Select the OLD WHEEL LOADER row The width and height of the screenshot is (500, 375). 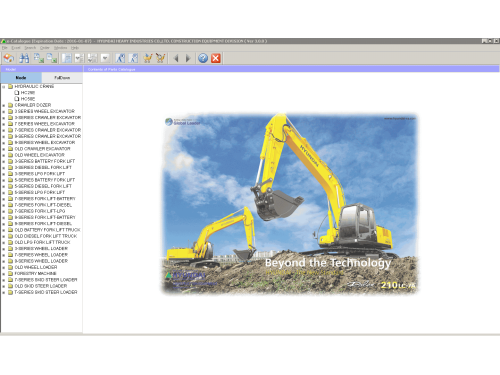click(x=36, y=267)
